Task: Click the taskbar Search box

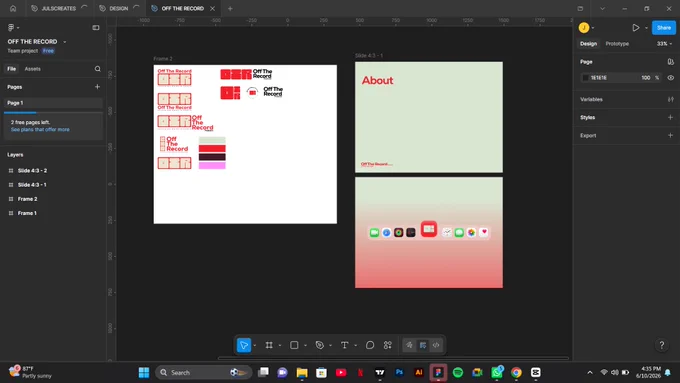Action: click(203, 372)
